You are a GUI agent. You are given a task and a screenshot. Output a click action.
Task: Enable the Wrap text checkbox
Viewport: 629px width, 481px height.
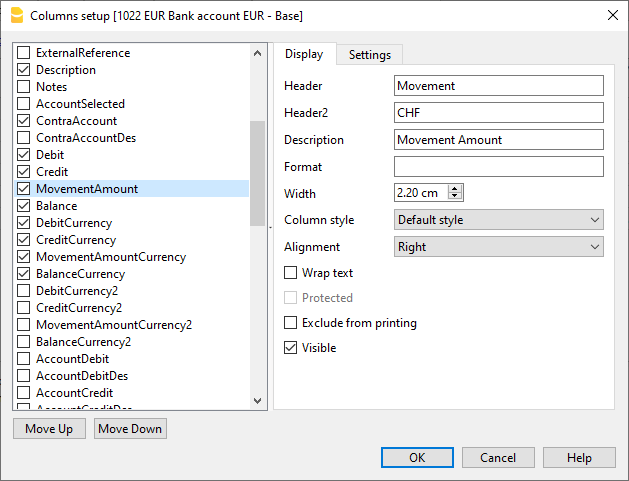tap(290, 273)
